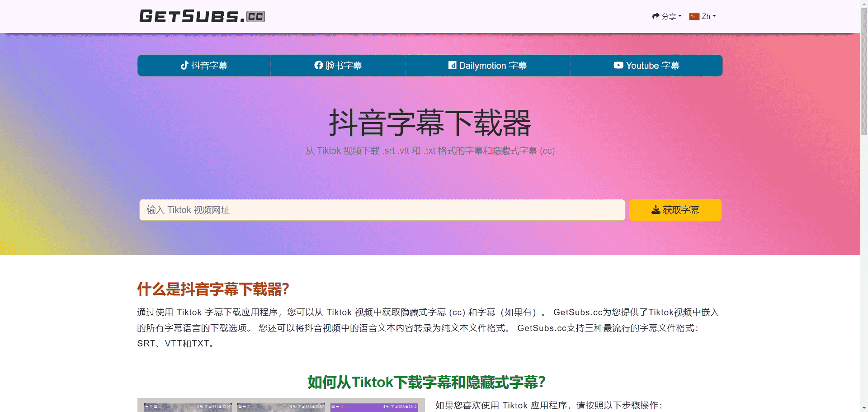
Task: Click the download icon in 获取字幕
Action: click(656, 210)
